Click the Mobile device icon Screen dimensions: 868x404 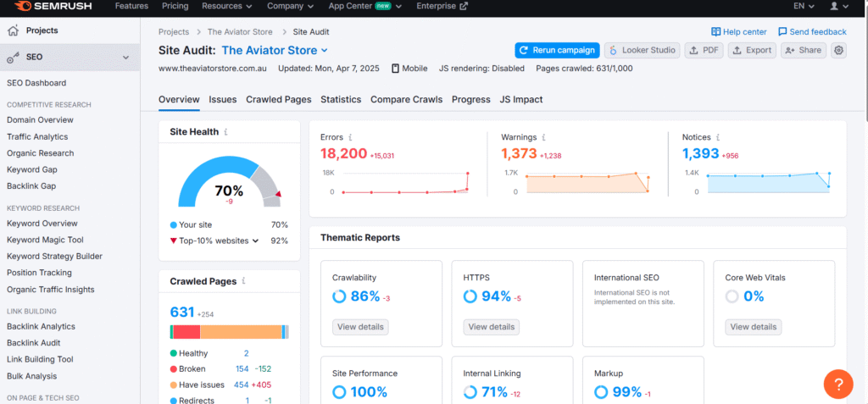click(395, 69)
